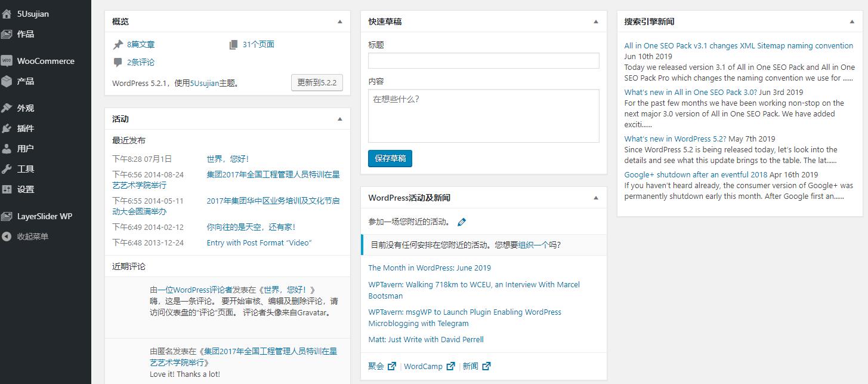The height and width of the screenshot is (384, 868).
Task: Collapse the 概览 panel with its arrow
Action: (x=340, y=21)
